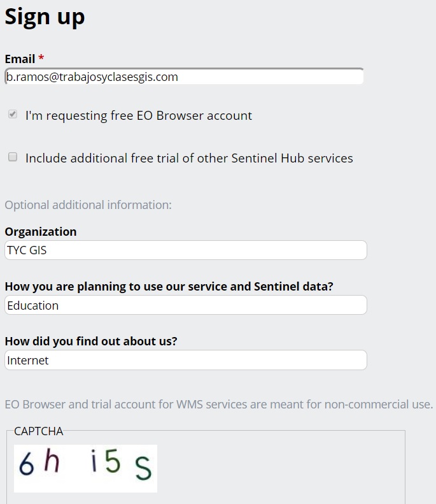Click the "How did you find out about us?" label
Viewport: 436px width, 504px height.
coord(91,342)
